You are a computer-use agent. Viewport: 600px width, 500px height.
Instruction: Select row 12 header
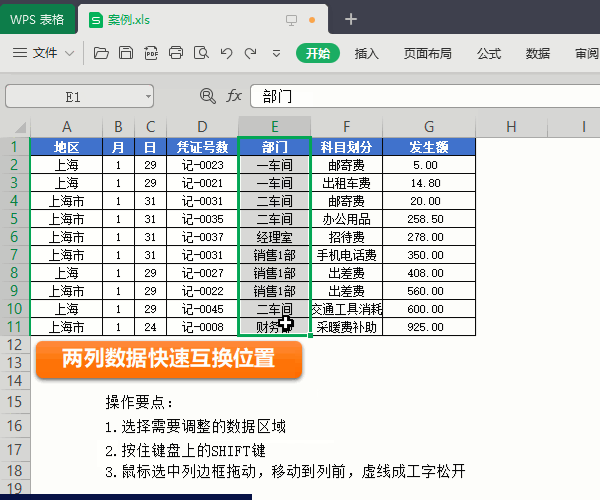click(x=15, y=345)
